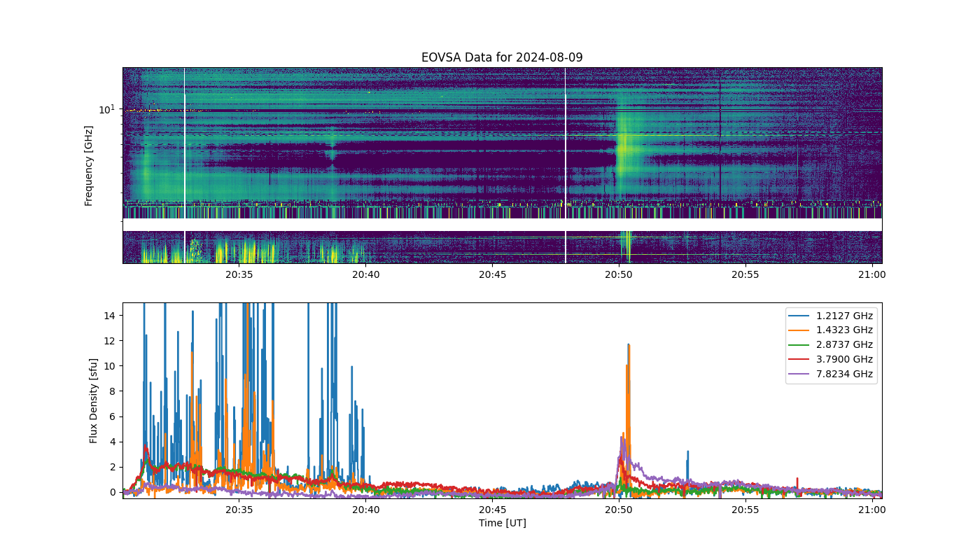
Task: Click the 10 tick on the flux axis
Action: (111, 366)
